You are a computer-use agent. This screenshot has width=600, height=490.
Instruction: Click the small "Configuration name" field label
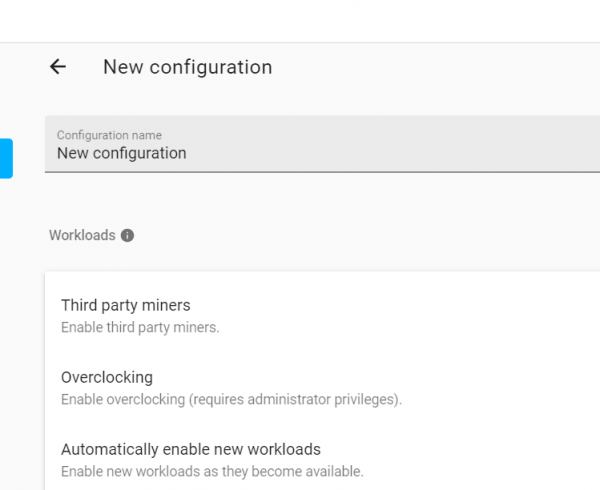pyautogui.click(x=109, y=135)
